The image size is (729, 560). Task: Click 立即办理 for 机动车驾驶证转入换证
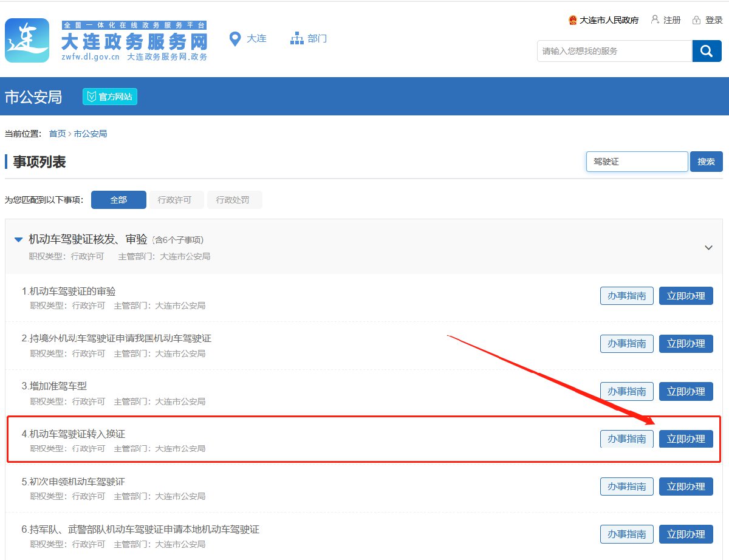click(x=686, y=439)
